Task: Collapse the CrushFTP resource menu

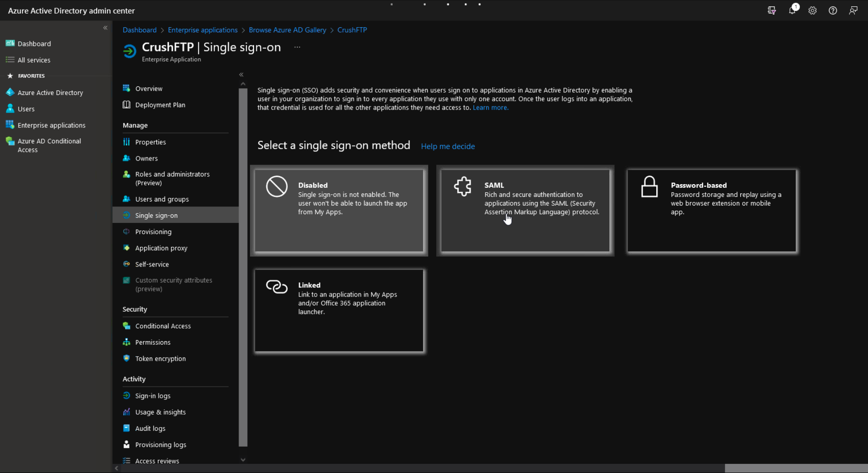Action: click(241, 75)
